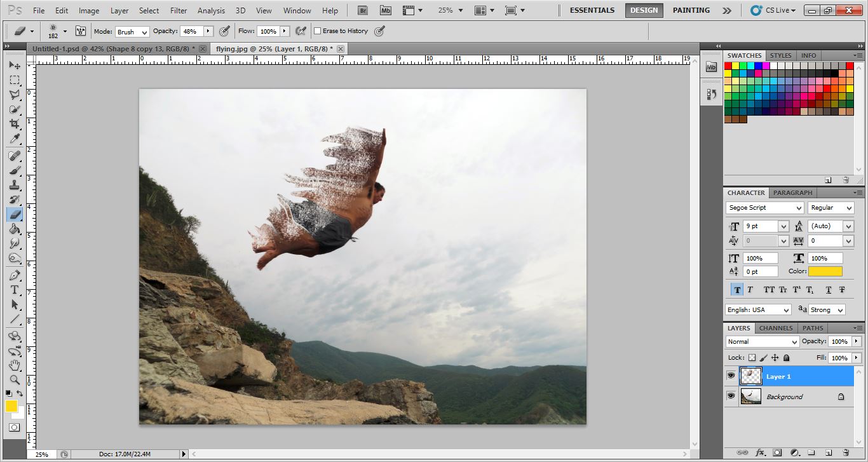Open the Filter menu
This screenshot has height=462, width=868.
(x=179, y=10)
